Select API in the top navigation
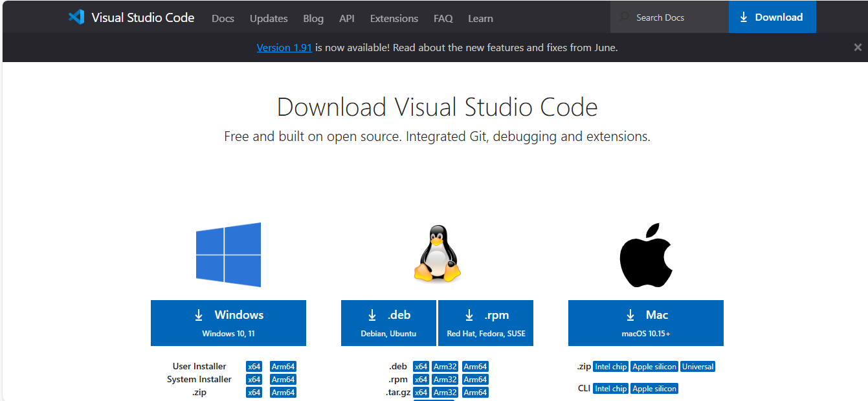 tap(347, 18)
